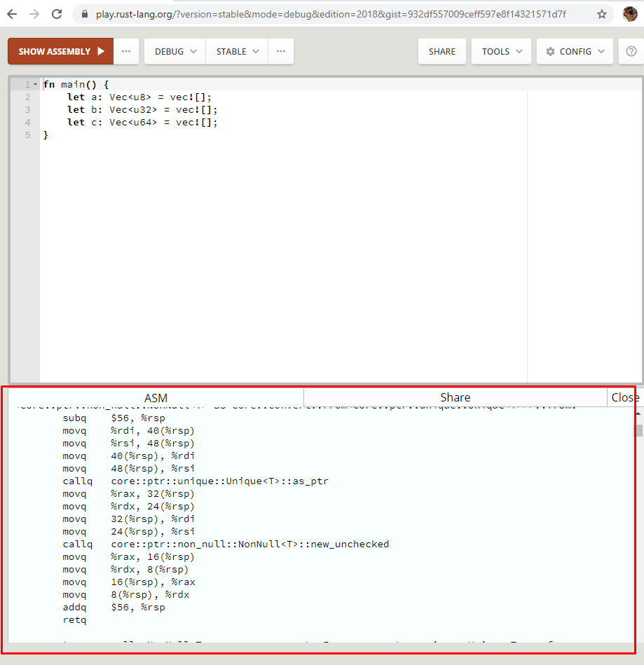The height and width of the screenshot is (665, 644).
Task: Click 'movq %rdx, 24(%rsp)' assembly line
Action: point(128,507)
